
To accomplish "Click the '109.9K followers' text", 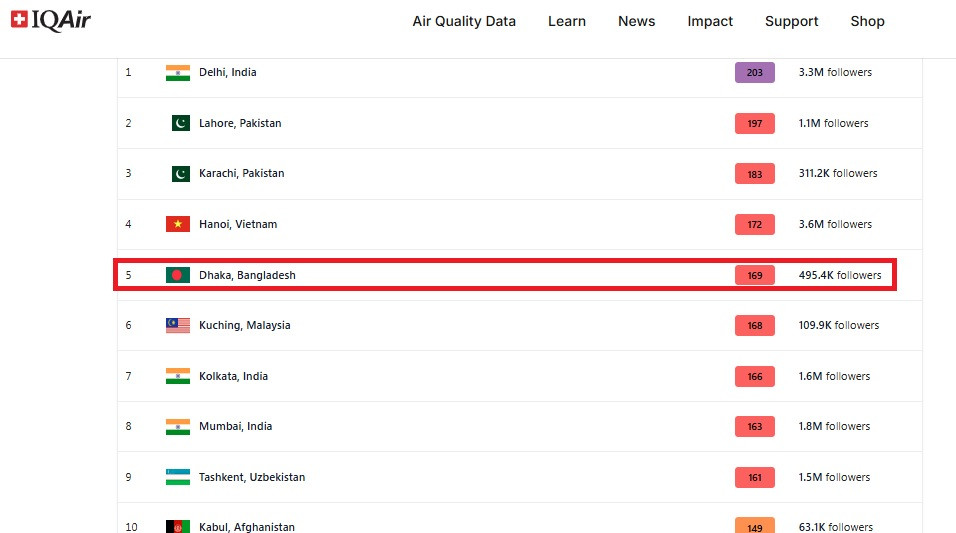I will (839, 325).
